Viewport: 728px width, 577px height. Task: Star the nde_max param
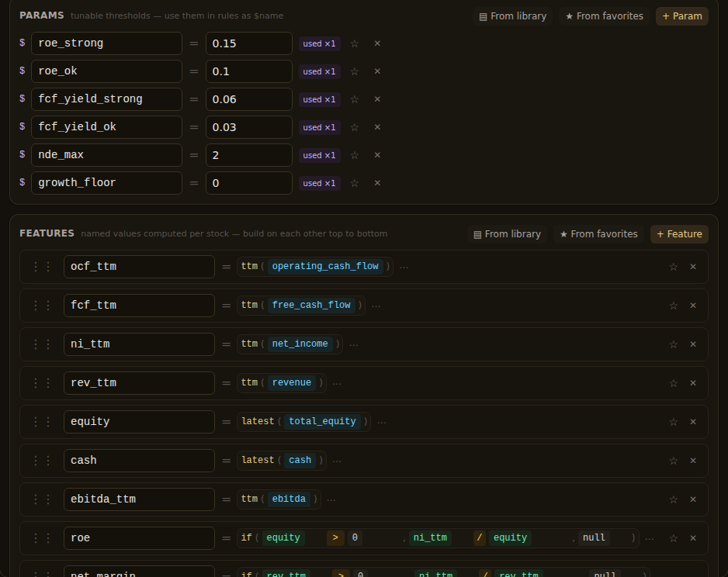point(355,155)
